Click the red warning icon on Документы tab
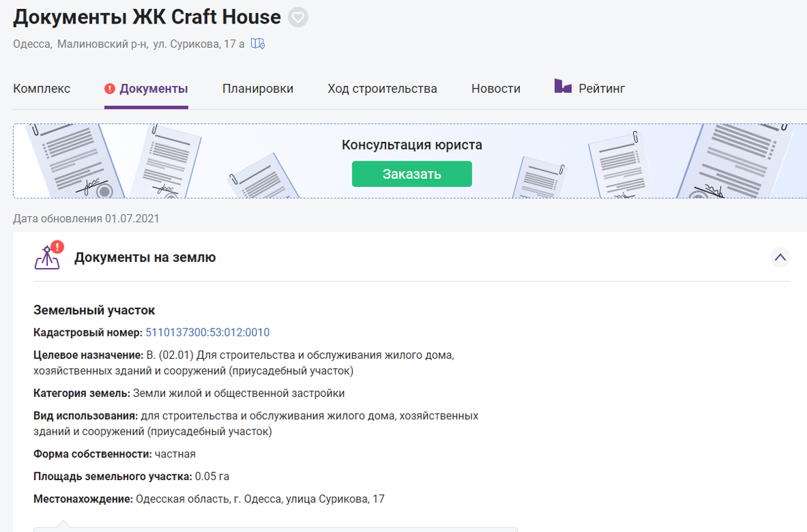 pos(110,89)
